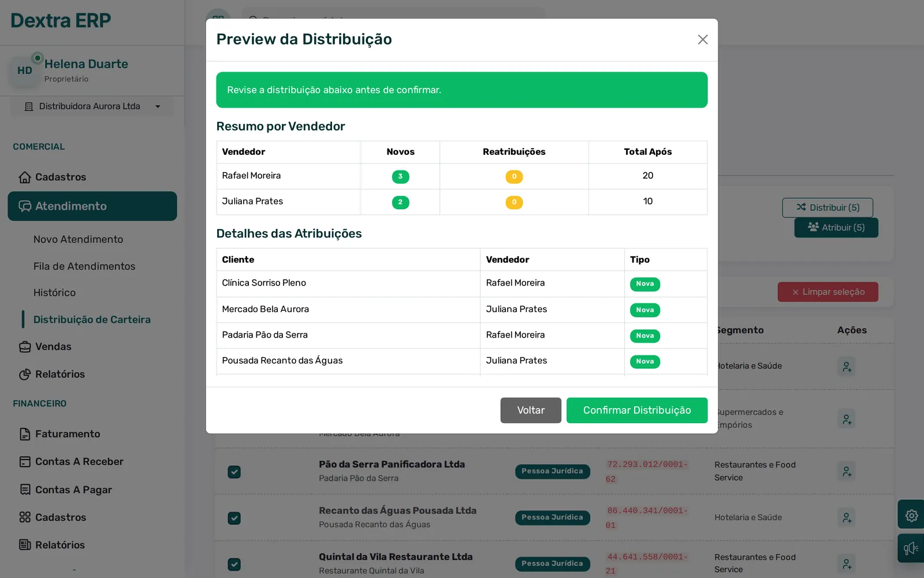Click the Distribuir (5) button

[x=828, y=208]
